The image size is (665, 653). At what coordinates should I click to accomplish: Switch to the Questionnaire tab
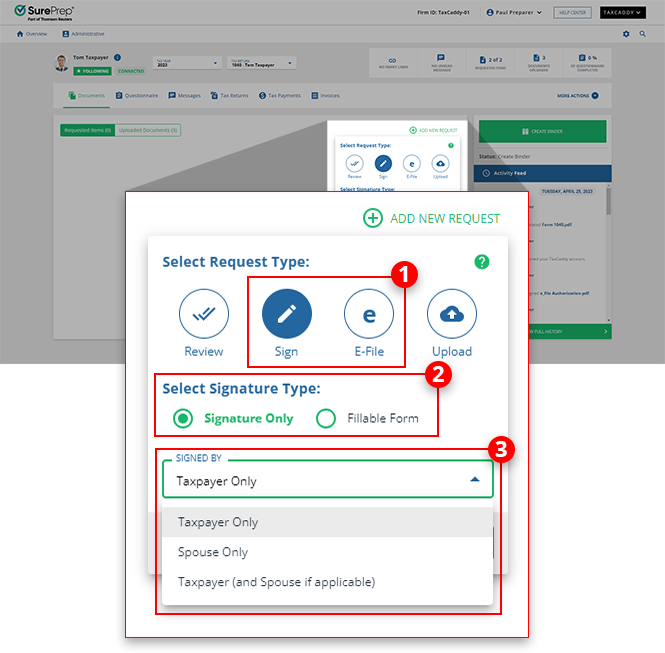[x=137, y=95]
